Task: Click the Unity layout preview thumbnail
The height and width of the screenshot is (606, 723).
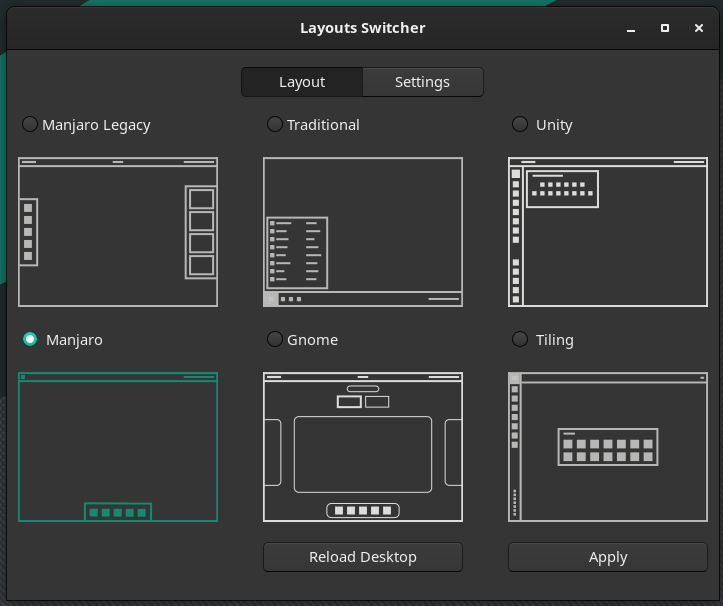Action: (608, 232)
